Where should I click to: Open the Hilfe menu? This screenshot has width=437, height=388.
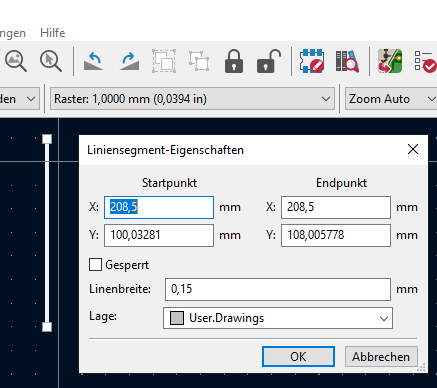(x=53, y=33)
